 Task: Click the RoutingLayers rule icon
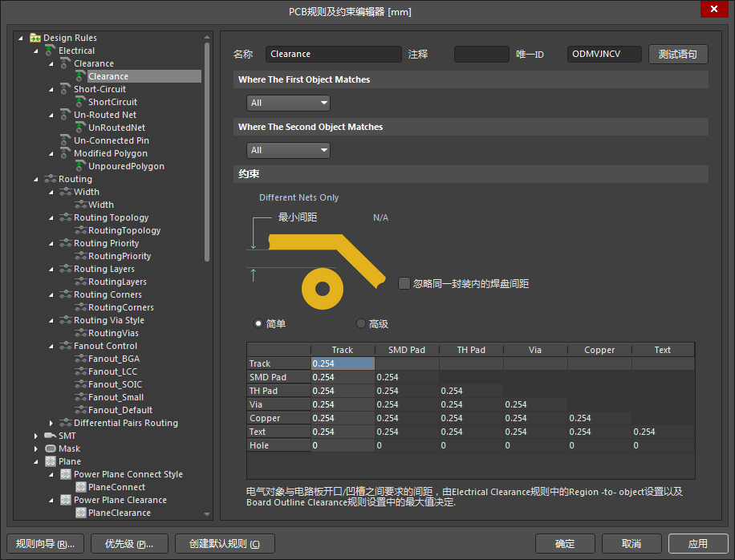[x=80, y=282]
